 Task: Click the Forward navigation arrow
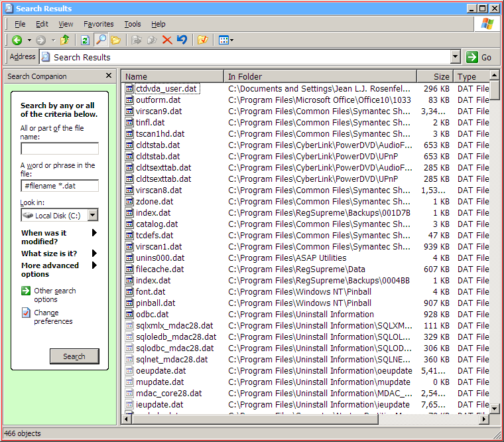(41, 40)
